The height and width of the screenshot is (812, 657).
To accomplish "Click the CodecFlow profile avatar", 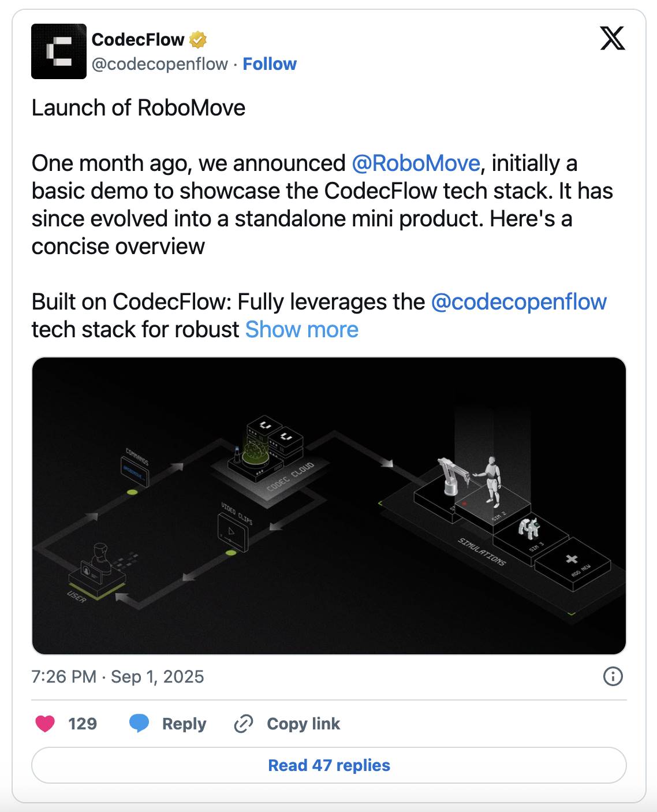I will (59, 51).
